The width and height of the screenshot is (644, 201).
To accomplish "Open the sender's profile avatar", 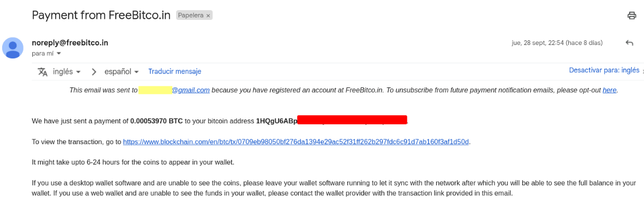I will click(x=13, y=48).
